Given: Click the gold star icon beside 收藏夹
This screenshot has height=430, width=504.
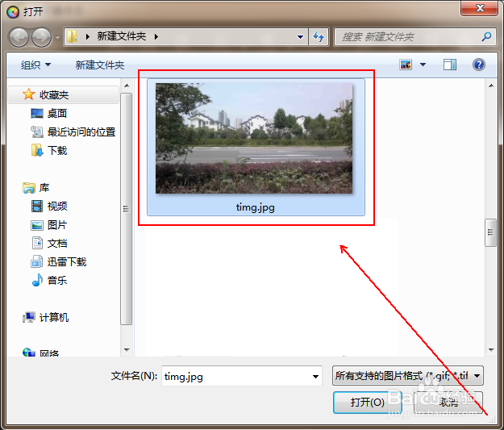Looking at the screenshot, I should (x=28, y=94).
